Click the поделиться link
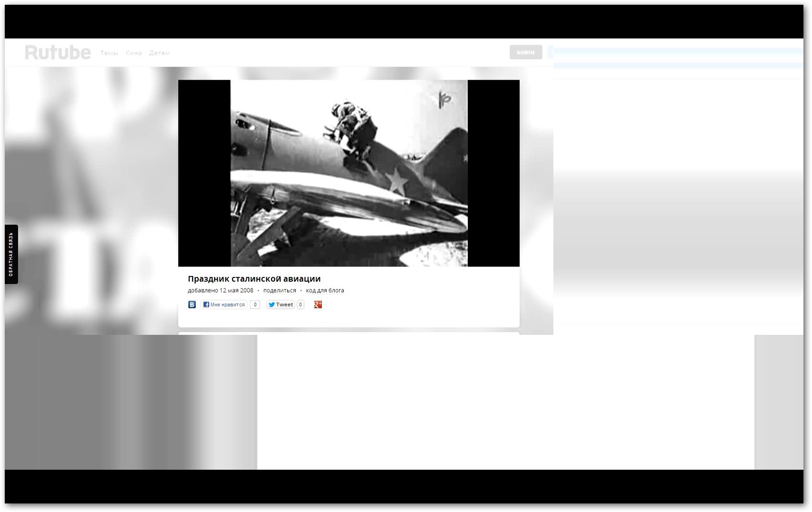Viewport: 812px width, 512px height. coord(280,291)
